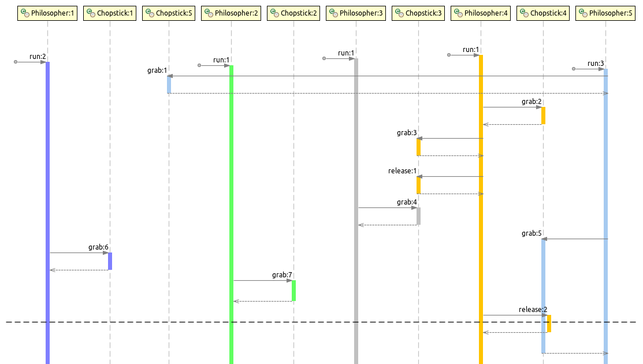The width and height of the screenshot is (643, 364).
Task: Select the icon in Chopstick:5 header
Action: (x=150, y=13)
